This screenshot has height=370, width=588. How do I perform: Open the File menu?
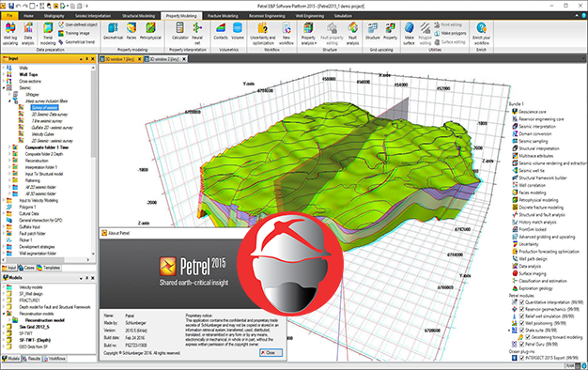coord(9,16)
